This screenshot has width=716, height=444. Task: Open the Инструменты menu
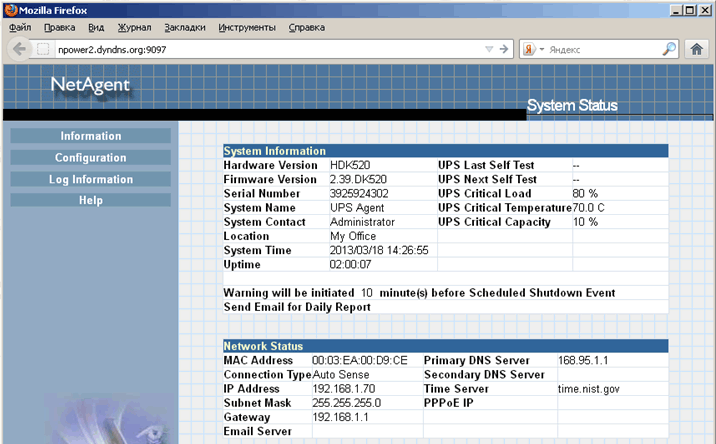[247, 27]
